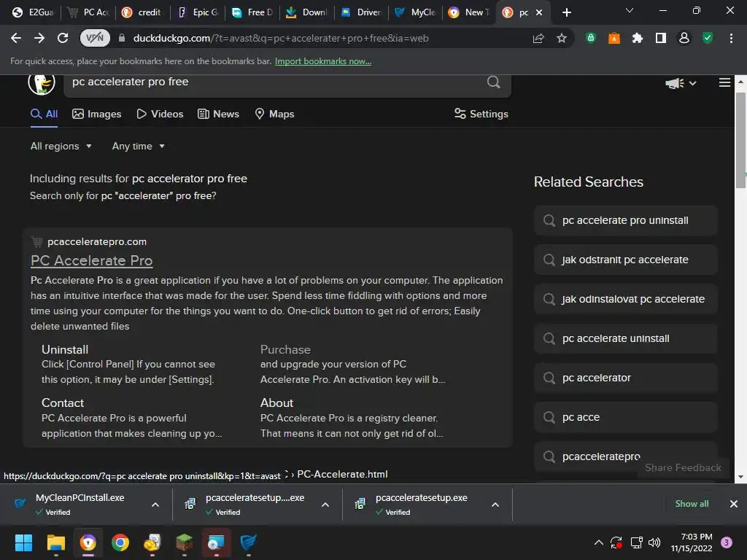Viewport: 747px width, 560px height.
Task: Click the DuckDuckGo logo
Action: (x=42, y=83)
